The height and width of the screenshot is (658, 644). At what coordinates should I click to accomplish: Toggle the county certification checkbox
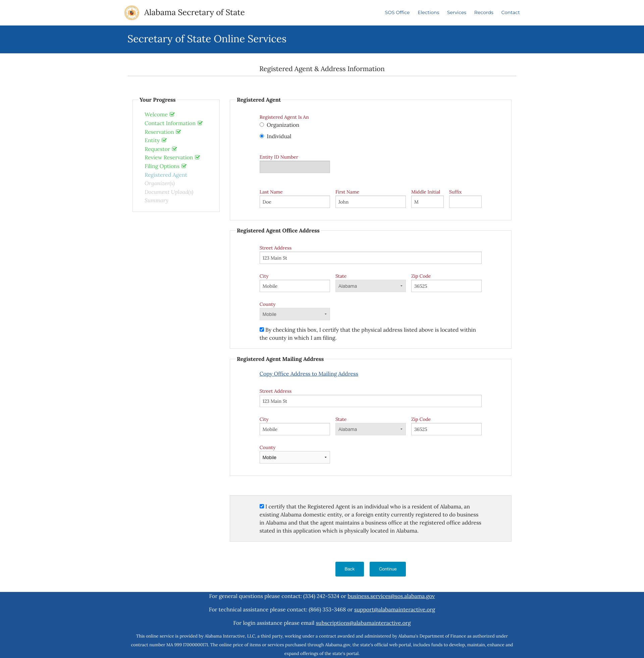coord(262,330)
